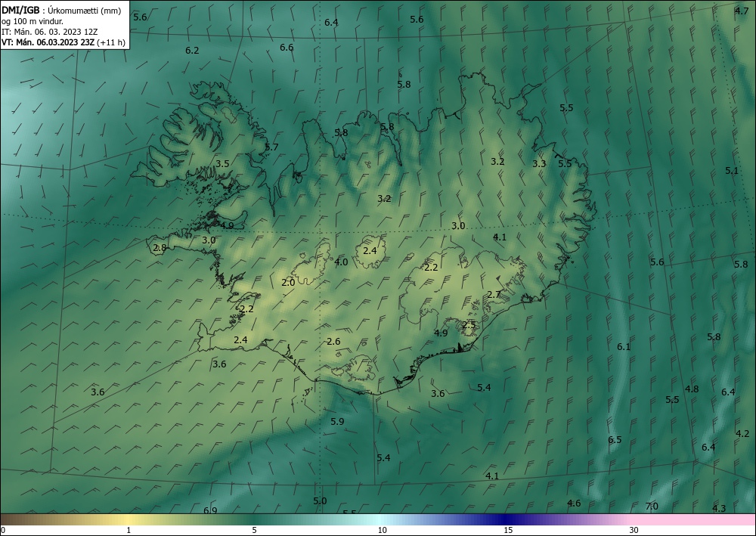The image size is (756, 536).
Task: Click the 5.0 value on the map
Action: (320, 501)
